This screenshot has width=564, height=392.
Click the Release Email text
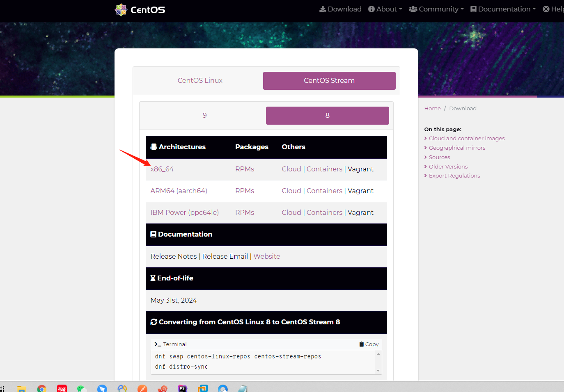click(225, 256)
